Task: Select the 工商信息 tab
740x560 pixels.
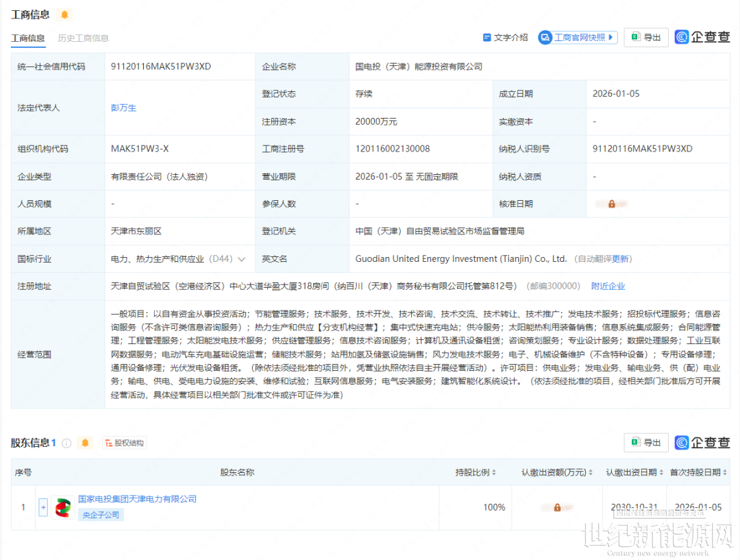Action: 28,38
